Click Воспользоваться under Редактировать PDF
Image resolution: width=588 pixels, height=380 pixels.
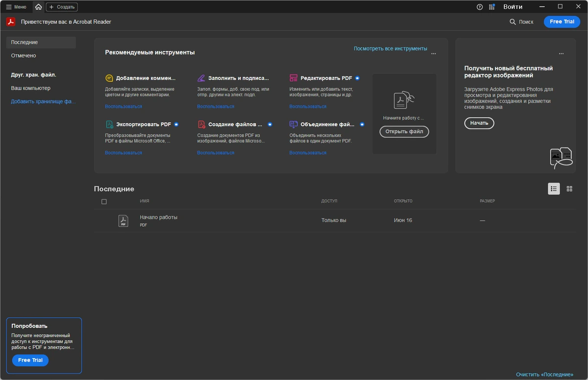308,106
